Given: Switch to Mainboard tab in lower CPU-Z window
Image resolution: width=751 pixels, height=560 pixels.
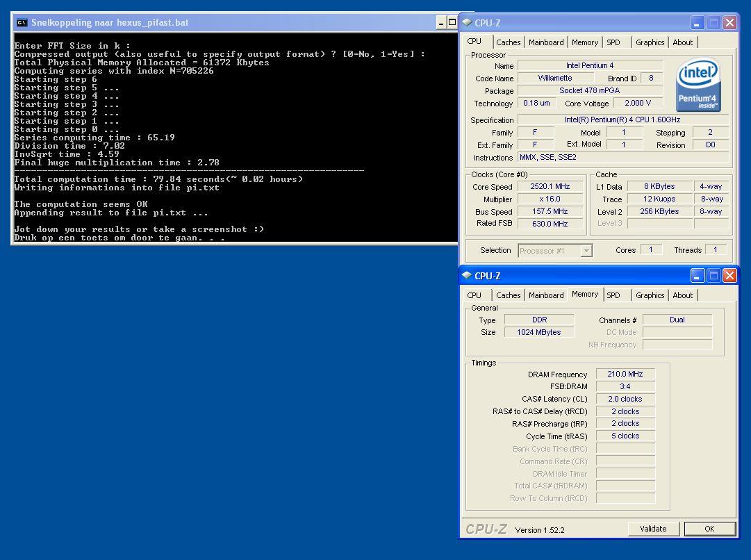Looking at the screenshot, I should (x=546, y=295).
